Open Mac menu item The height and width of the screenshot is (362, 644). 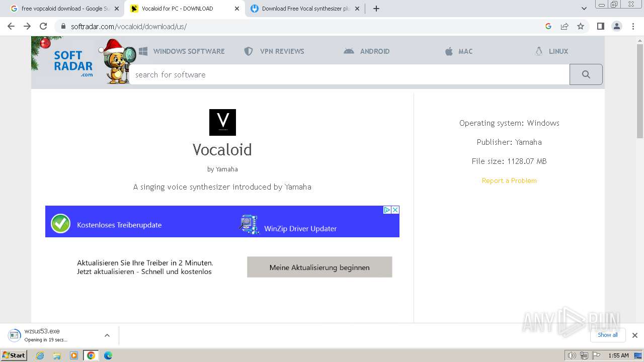[459, 51]
